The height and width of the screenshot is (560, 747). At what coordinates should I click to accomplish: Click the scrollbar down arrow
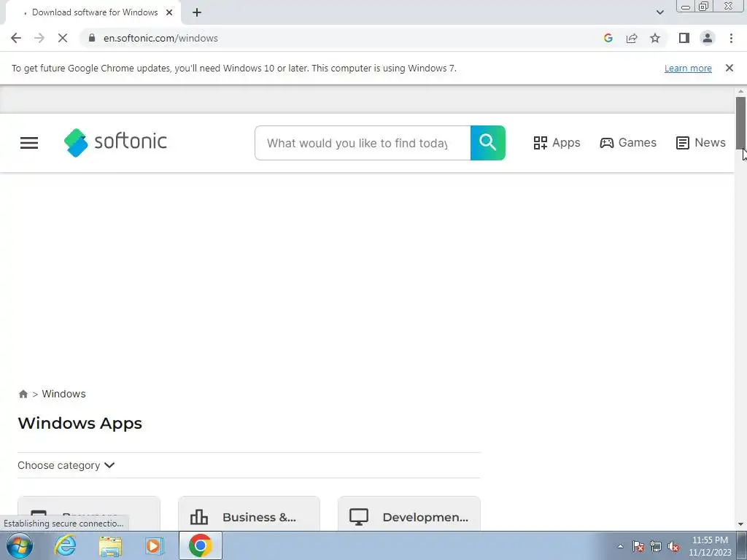[741, 524]
